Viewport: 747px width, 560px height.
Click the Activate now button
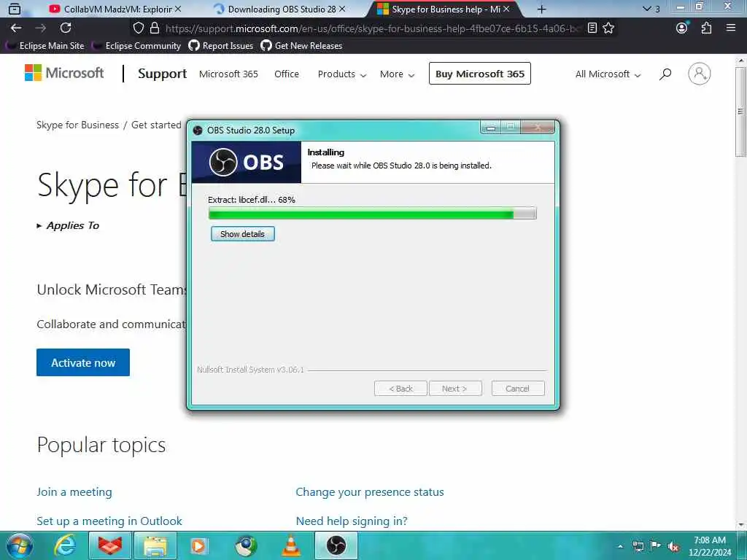point(83,363)
